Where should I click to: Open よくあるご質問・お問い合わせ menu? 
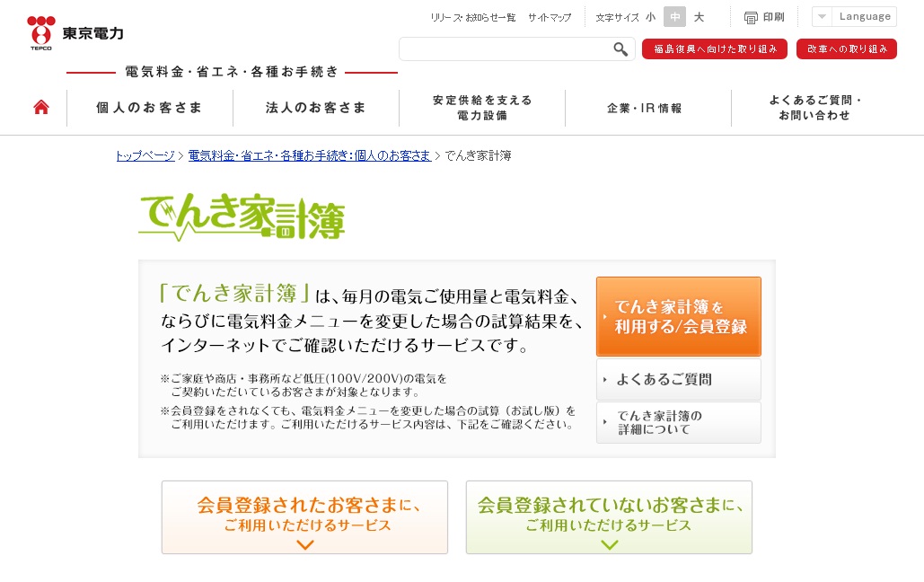tap(814, 108)
